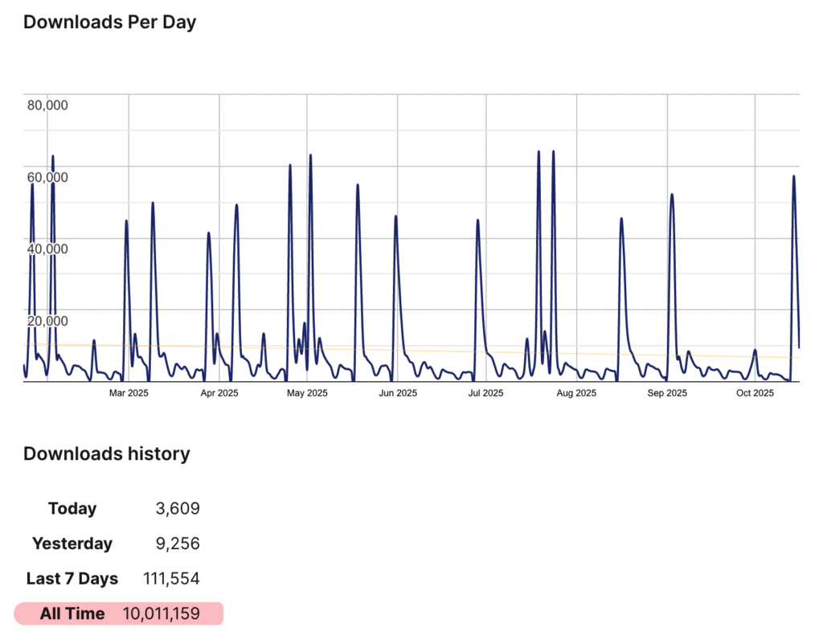823x644 pixels.
Task: Select the Yesterday value 9,256
Action: click(x=177, y=544)
